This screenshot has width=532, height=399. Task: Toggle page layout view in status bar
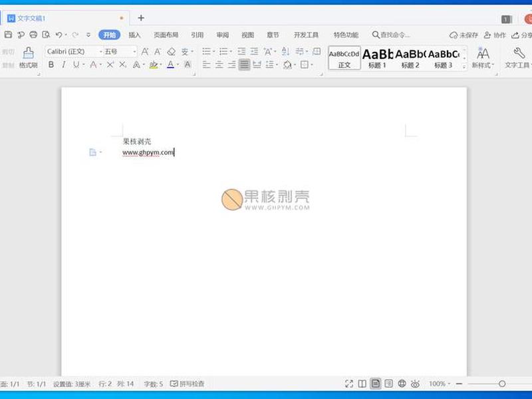375,384
